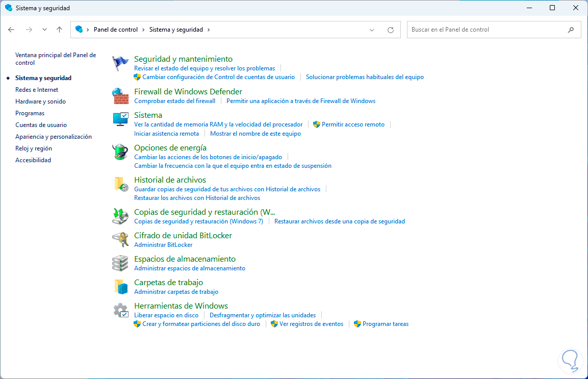Screen dimensions: 588x379
Task: Select Hardware y sonido in sidebar
Action: (x=40, y=102)
